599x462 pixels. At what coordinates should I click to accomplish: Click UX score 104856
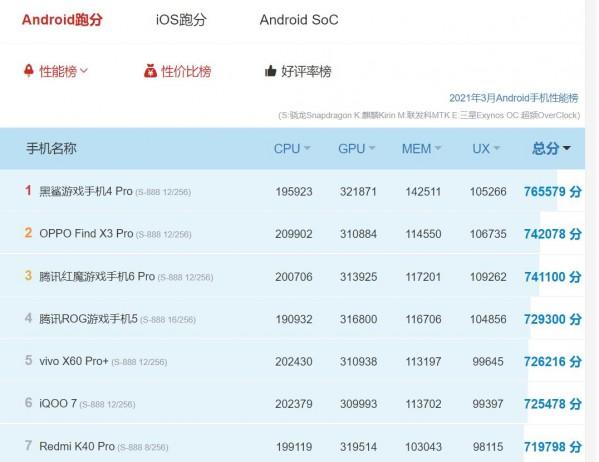pos(488,319)
